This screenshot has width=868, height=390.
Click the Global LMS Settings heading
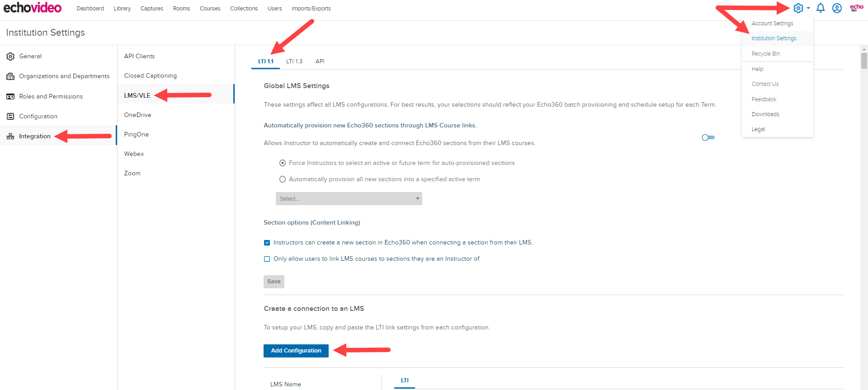pos(297,86)
